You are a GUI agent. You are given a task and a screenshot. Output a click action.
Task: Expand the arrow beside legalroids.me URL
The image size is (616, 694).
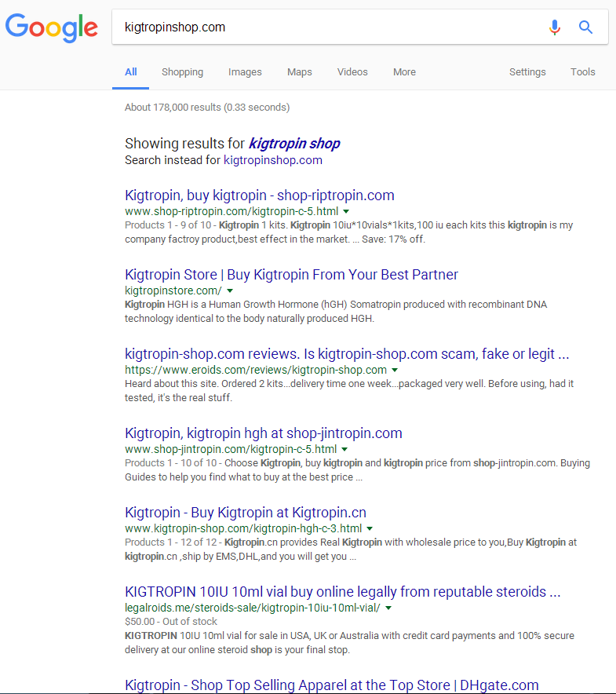click(388, 608)
